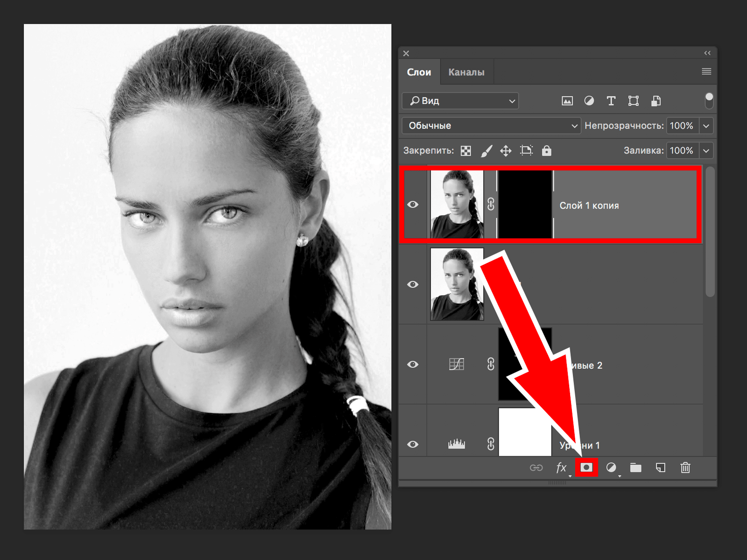Click the Add layer mask icon
The image size is (747, 560).
tap(586, 468)
